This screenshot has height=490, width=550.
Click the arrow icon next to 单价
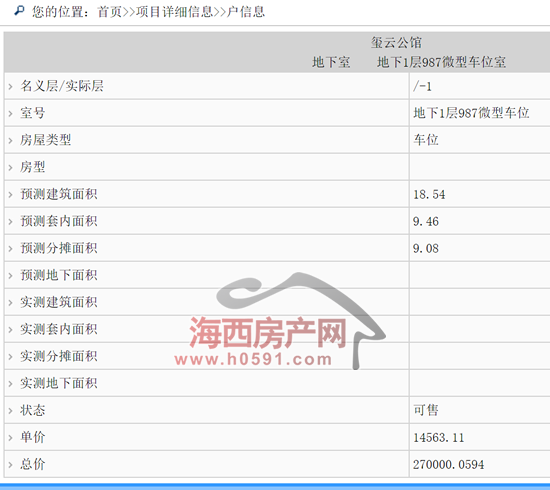tap(11, 437)
